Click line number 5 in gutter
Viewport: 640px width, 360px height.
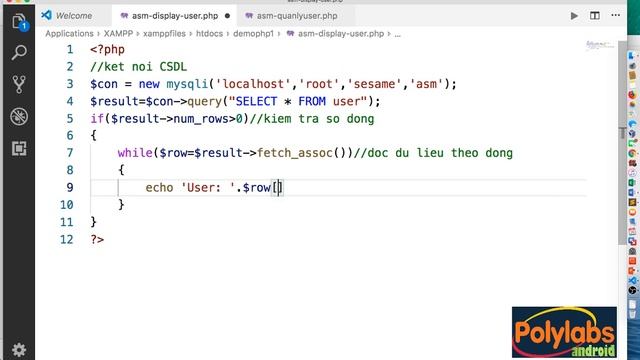point(70,119)
